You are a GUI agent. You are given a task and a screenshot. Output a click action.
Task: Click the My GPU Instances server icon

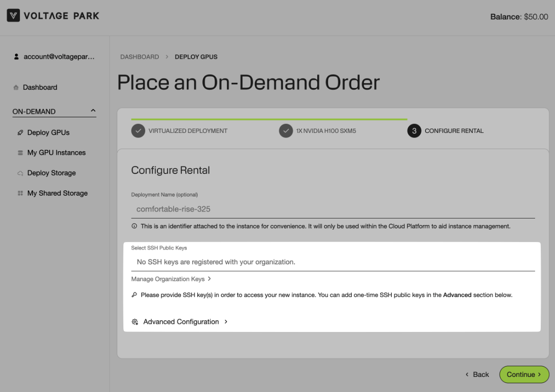point(20,153)
